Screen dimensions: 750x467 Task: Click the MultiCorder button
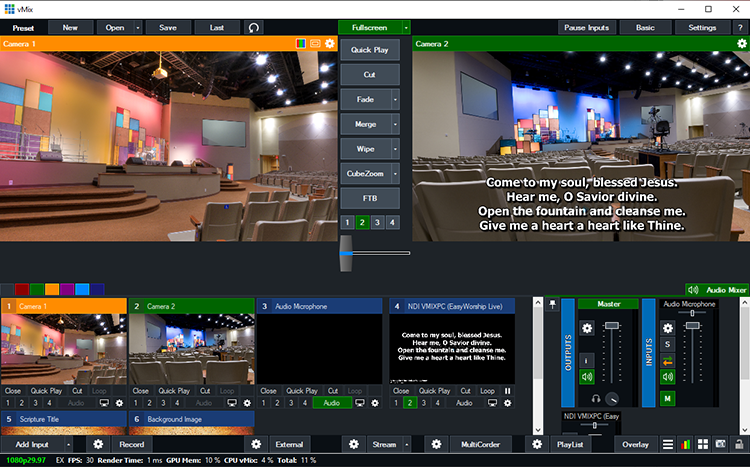tap(482, 443)
